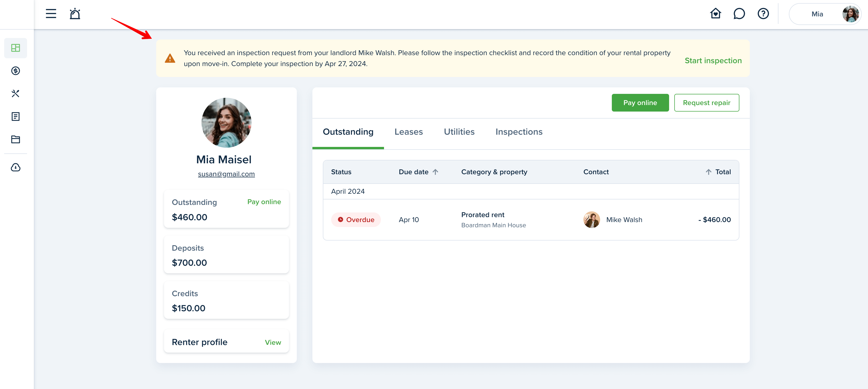Screen dimensions: 868x389
Task: Open the documents list icon in sidebar
Action: pos(16,116)
